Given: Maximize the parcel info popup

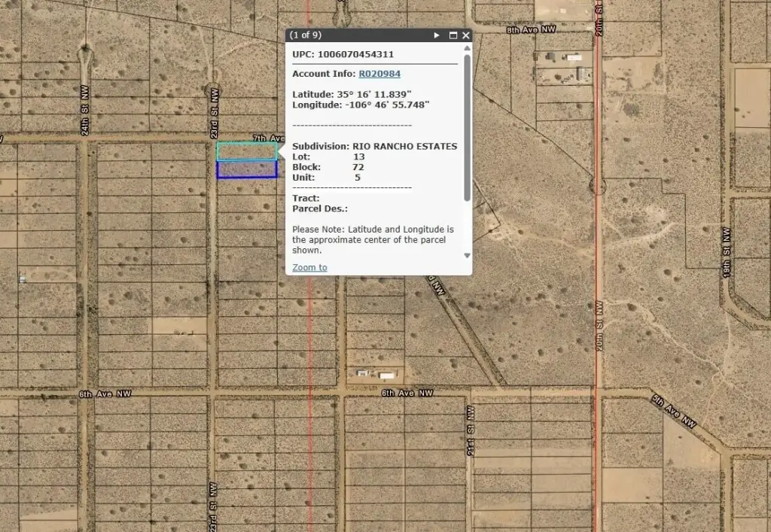Looking at the screenshot, I should tap(453, 35).
